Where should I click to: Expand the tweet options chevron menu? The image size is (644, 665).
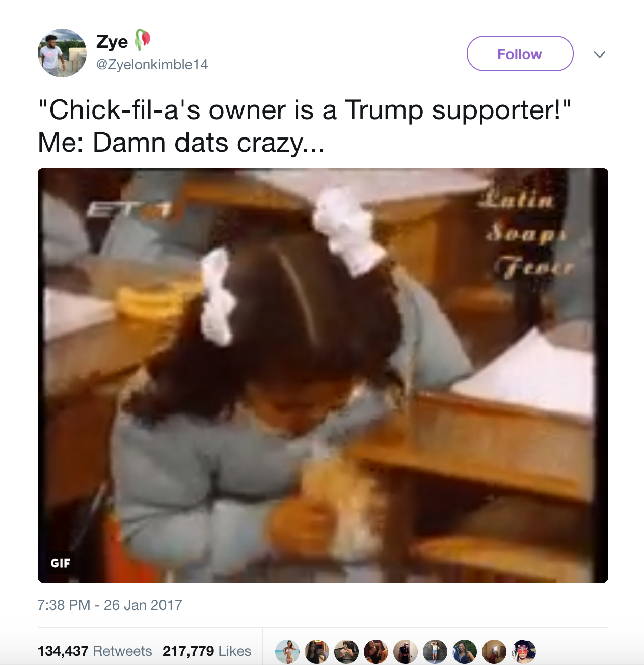(x=600, y=54)
